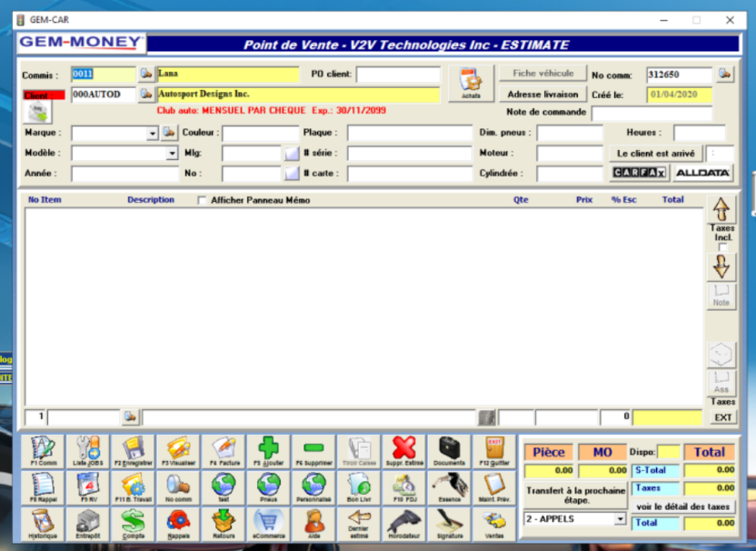This screenshot has width=756, height=551.
Task: Go to Dernier estimé arrow icon
Action: [359, 524]
